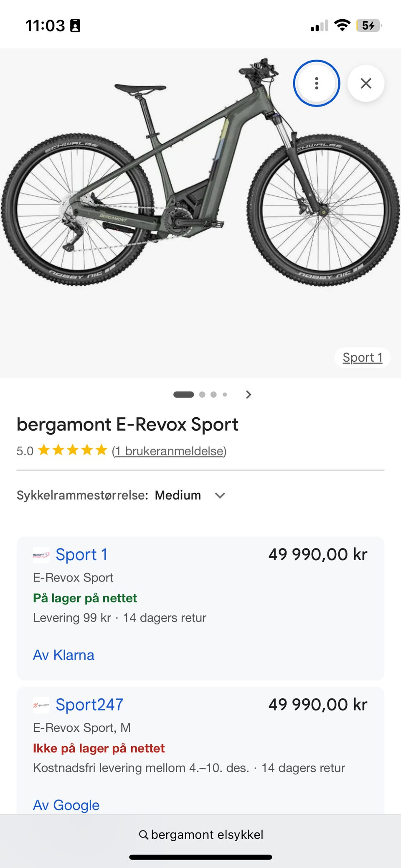This screenshot has height=868, width=401.
Task: Tap the bergamont bike product image
Action: [x=200, y=172]
